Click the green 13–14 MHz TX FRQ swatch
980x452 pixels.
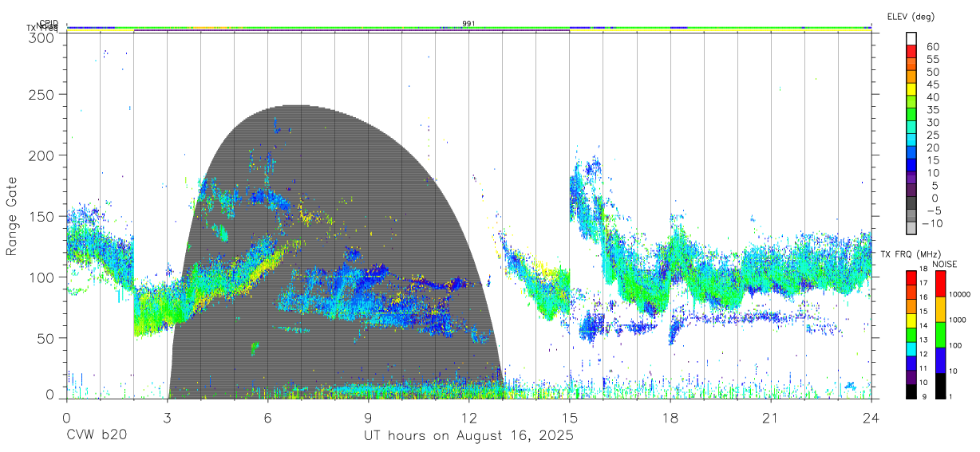click(911, 333)
